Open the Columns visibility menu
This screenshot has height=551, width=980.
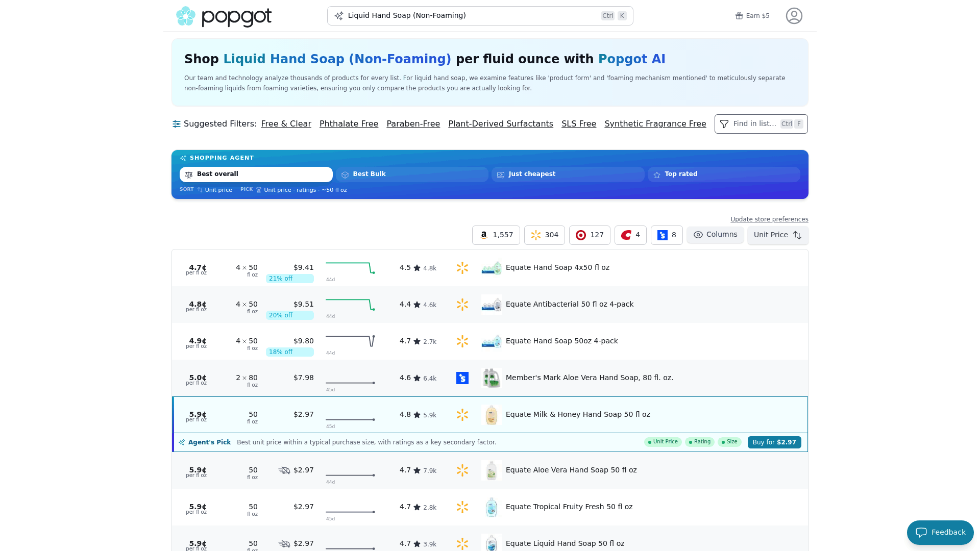715,235
